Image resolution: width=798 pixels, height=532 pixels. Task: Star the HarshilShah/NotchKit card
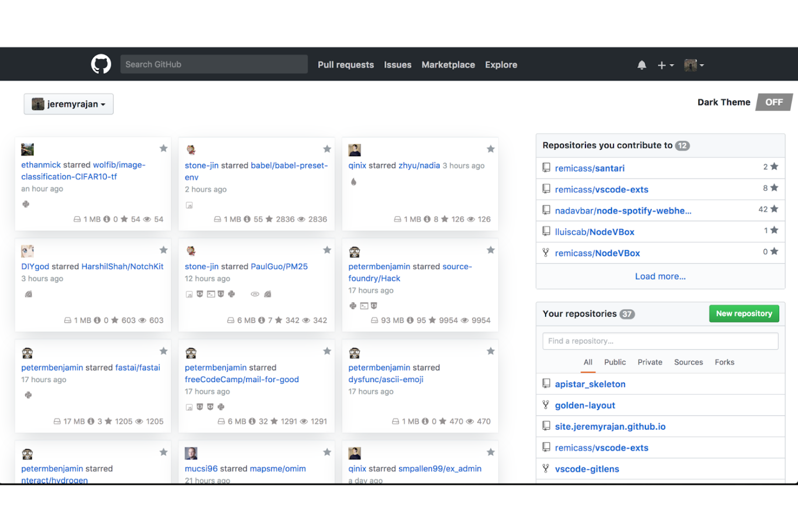point(163,250)
